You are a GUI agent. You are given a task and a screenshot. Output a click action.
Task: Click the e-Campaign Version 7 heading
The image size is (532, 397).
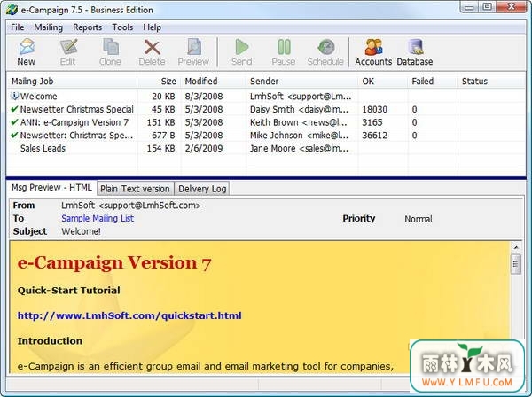114,262
